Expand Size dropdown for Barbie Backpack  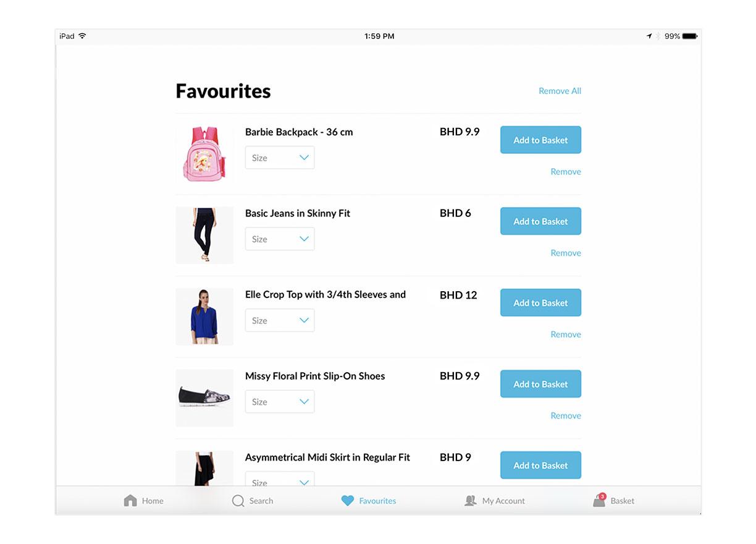(x=280, y=158)
